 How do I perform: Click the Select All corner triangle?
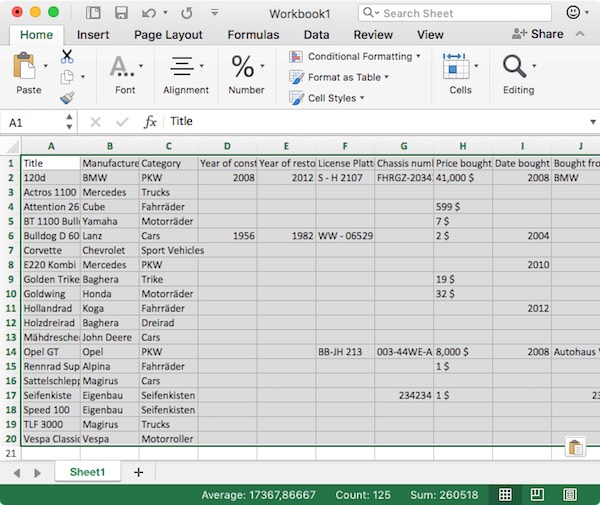pyautogui.click(x=11, y=146)
